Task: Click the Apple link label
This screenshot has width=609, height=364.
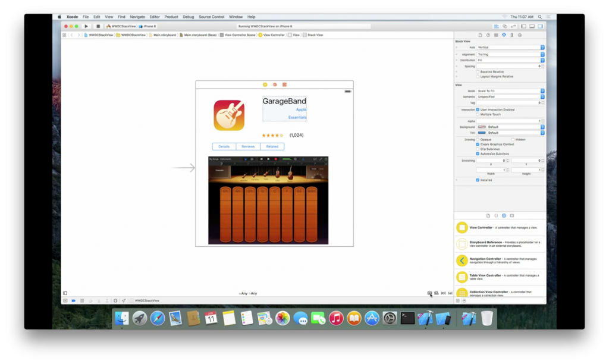Action: (x=301, y=110)
